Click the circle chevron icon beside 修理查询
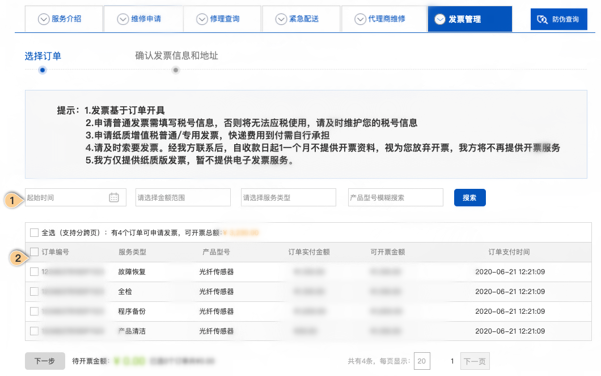Viewport: 601px width, 376px height. [x=202, y=19]
